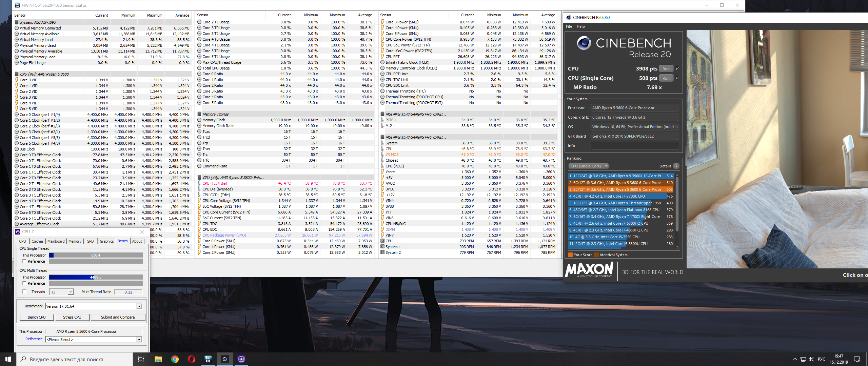Click Details arrow in Ranking panel

tap(676, 166)
